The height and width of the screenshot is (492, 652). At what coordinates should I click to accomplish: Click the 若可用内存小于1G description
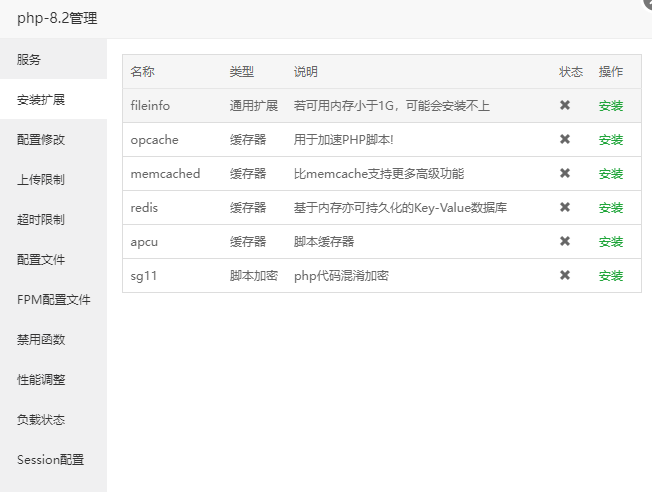click(392, 106)
